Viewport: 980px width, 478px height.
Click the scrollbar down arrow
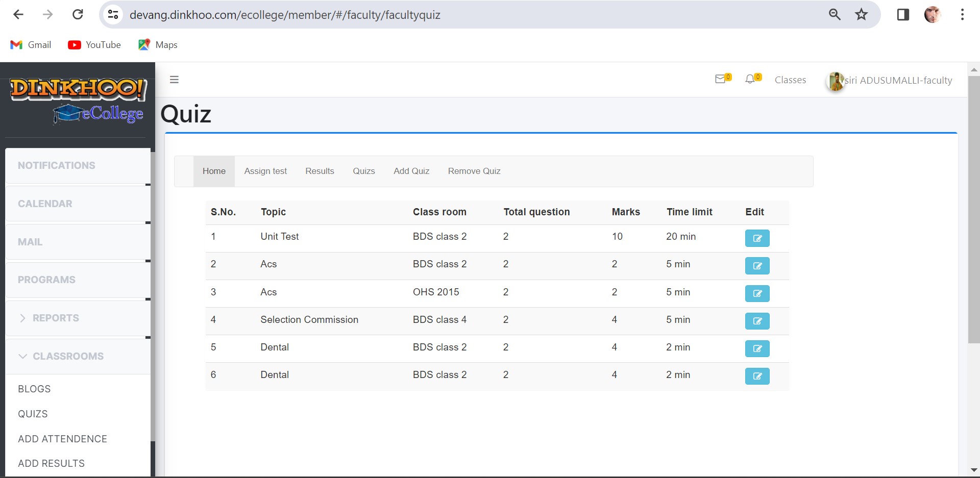pyautogui.click(x=973, y=470)
